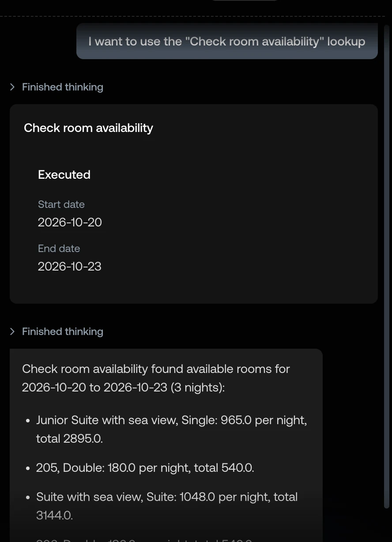This screenshot has height=542, width=392.
Task: Expand the chevron above the room results message
Action: tap(12, 331)
